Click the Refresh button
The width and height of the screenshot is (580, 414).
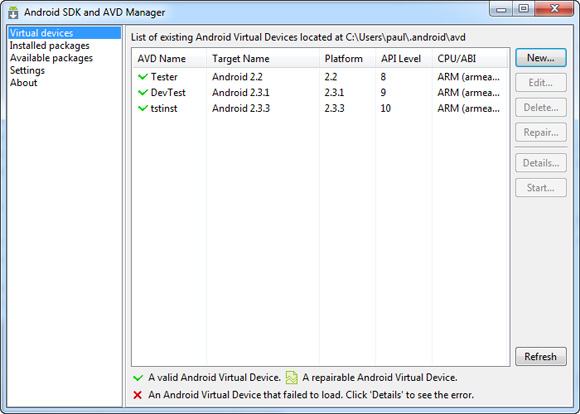point(541,356)
